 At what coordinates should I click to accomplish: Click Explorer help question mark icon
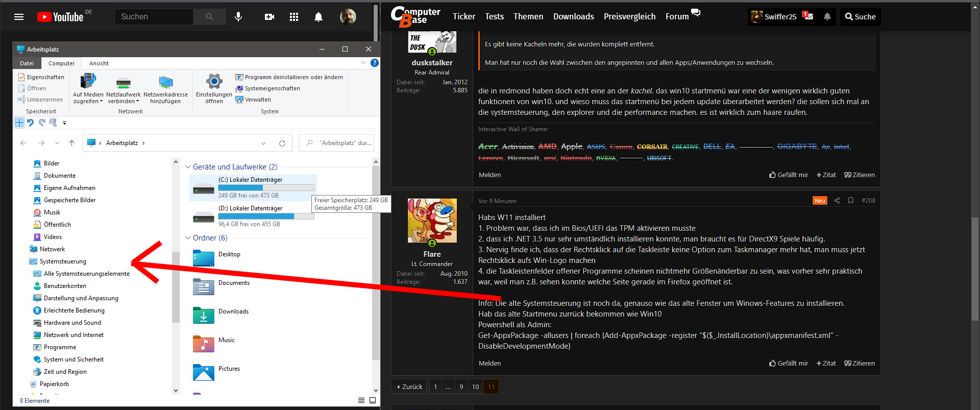pos(374,63)
